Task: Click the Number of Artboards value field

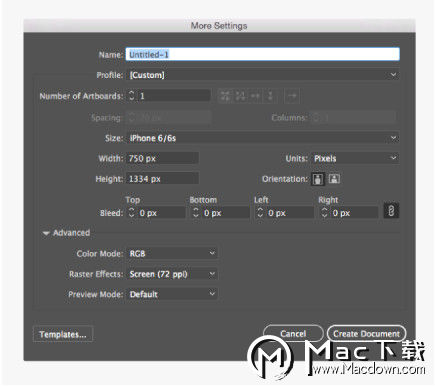Action: click(x=174, y=96)
